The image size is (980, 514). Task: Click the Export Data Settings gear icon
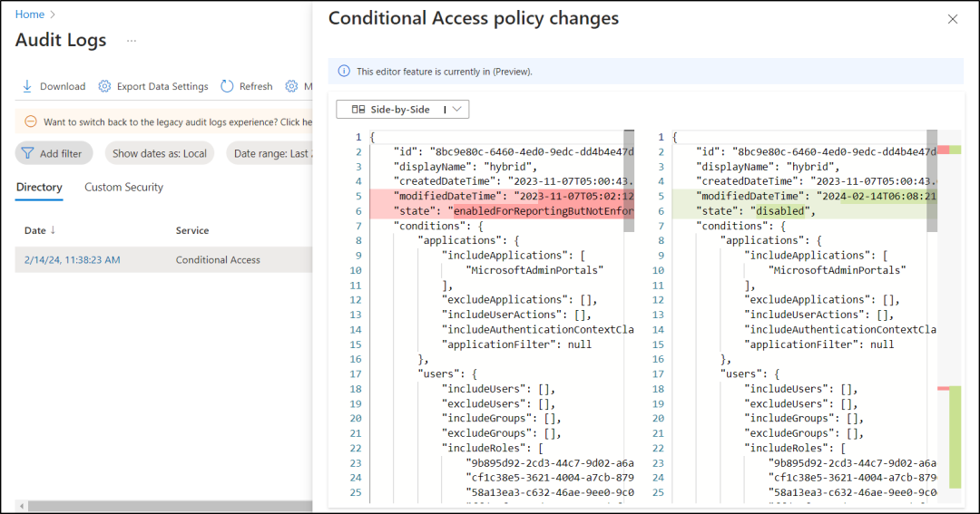[x=104, y=86]
